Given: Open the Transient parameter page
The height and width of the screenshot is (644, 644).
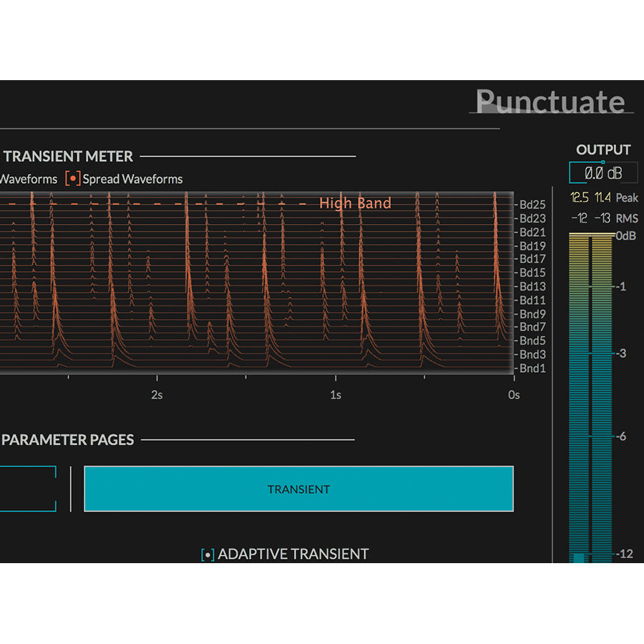Looking at the screenshot, I should pos(298,489).
